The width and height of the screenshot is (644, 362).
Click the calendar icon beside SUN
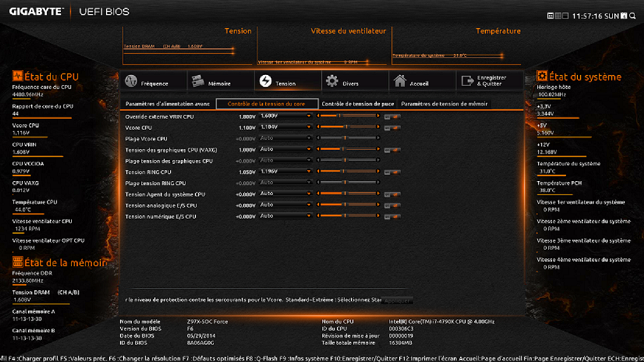pyautogui.click(x=624, y=16)
